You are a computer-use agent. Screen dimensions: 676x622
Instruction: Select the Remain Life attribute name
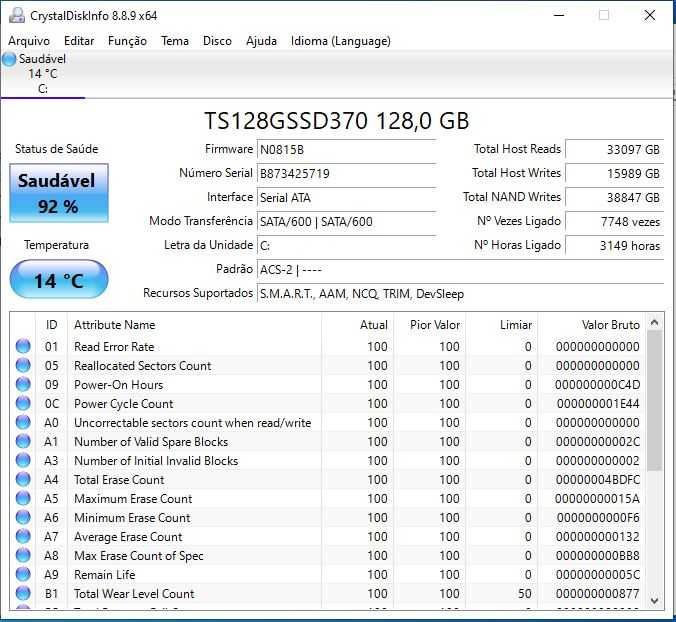pos(105,575)
